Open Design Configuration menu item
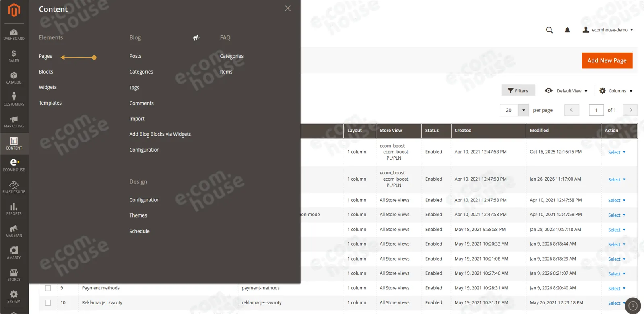The height and width of the screenshot is (314, 644). coord(144,200)
